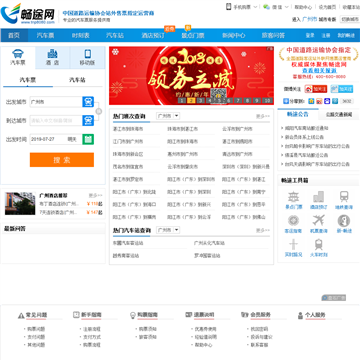
Task: Click the 到达城市 input field
Action: pyautogui.click(x=56, y=121)
